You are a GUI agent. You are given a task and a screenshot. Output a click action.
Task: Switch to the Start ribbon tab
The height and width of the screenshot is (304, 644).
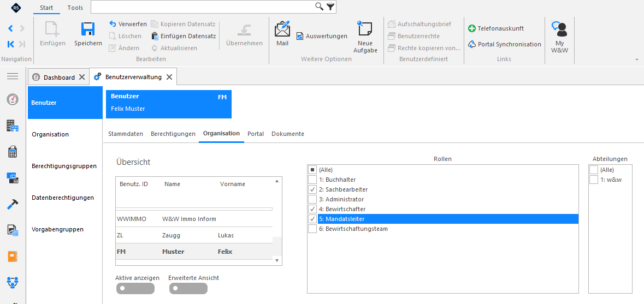(46, 8)
